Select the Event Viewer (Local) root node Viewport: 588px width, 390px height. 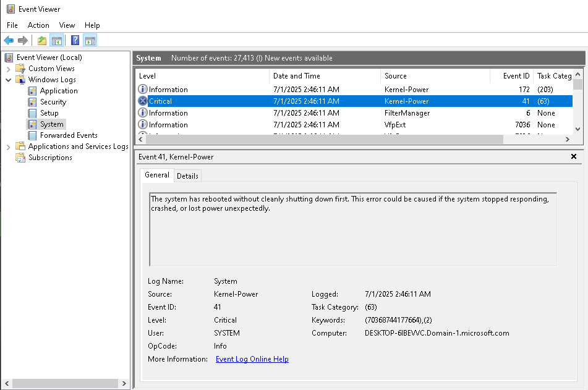tap(49, 57)
